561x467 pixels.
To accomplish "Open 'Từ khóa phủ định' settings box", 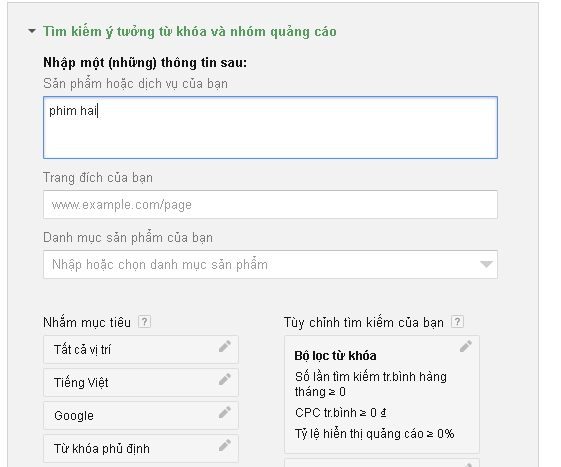I will coord(141,448).
